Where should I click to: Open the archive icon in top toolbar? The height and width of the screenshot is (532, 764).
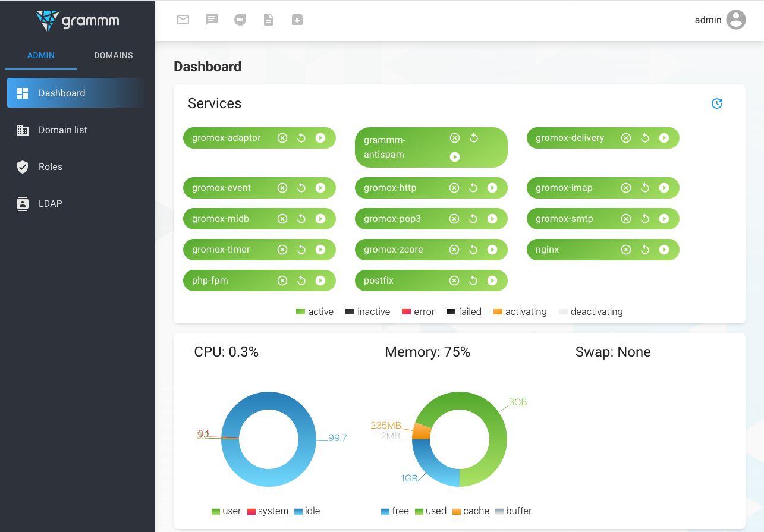coord(297,20)
